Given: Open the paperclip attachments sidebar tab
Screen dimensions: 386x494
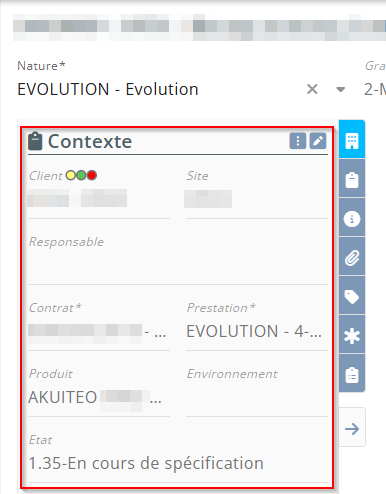Looking at the screenshot, I should [x=352, y=258].
